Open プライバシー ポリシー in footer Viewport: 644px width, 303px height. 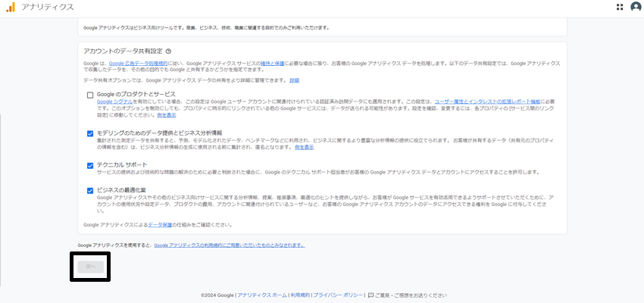338,295
